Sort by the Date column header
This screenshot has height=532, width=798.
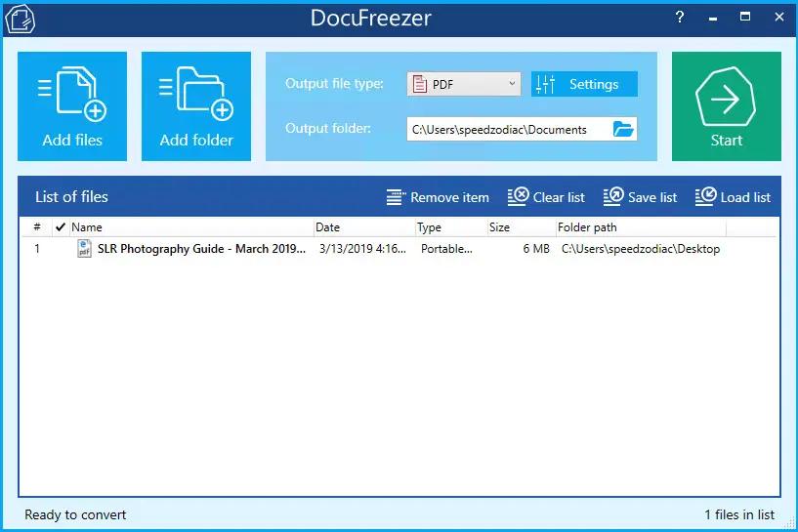(364, 226)
